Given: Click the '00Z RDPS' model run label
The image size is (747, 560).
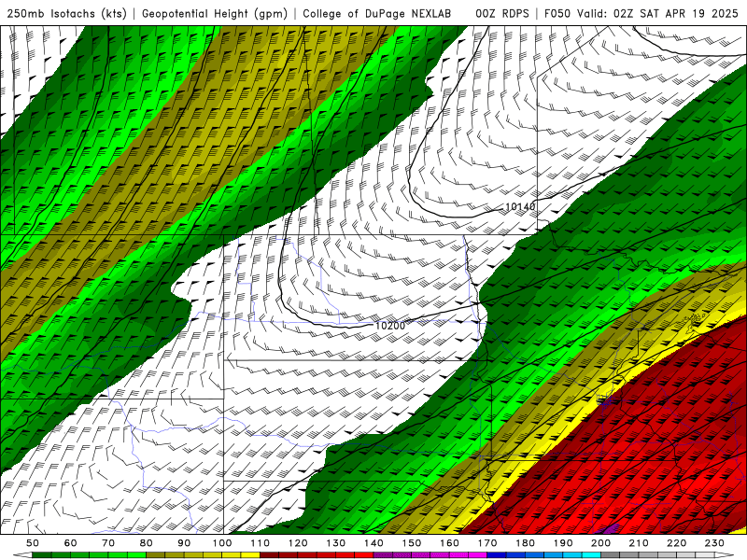Looking at the screenshot, I should click(501, 13).
